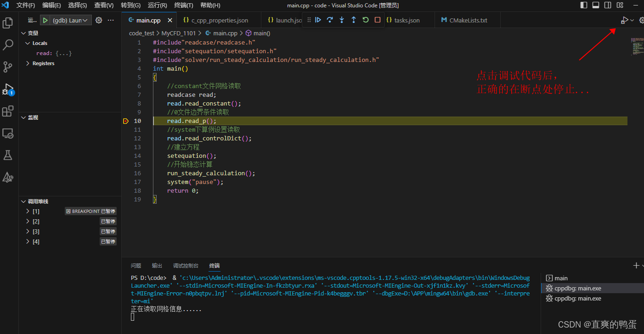Click the Step Out icon
This screenshot has width=644, height=334.
354,20
